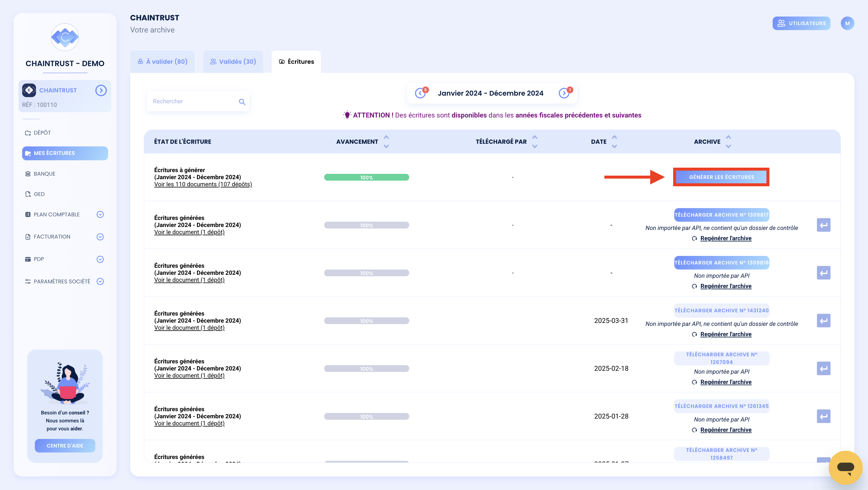Sort by the DATE column arrows

pyautogui.click(x=614, y=142)
